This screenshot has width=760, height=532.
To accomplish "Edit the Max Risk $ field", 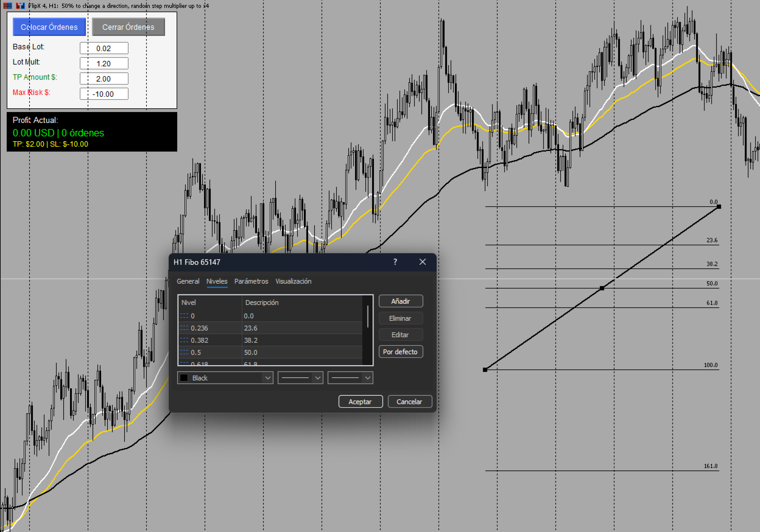I will 104,94.
